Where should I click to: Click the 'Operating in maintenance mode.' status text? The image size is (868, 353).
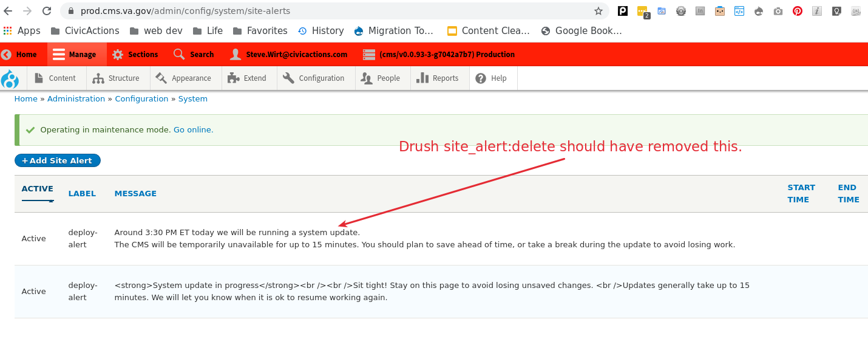tap(105, 130)
